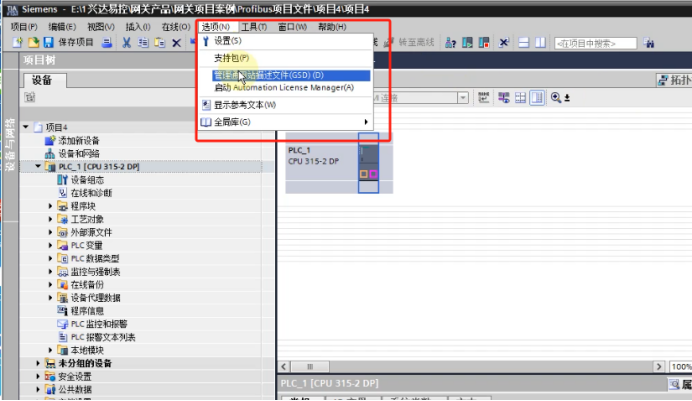Image resolution: width=692 pixels, height=401 pixels.
Task: Expand the PLC 变量 folder
Action: 50,245
